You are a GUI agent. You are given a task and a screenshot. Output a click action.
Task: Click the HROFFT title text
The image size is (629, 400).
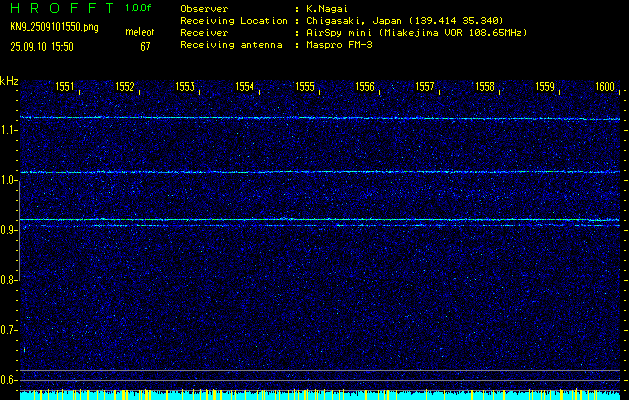point(62,8)
